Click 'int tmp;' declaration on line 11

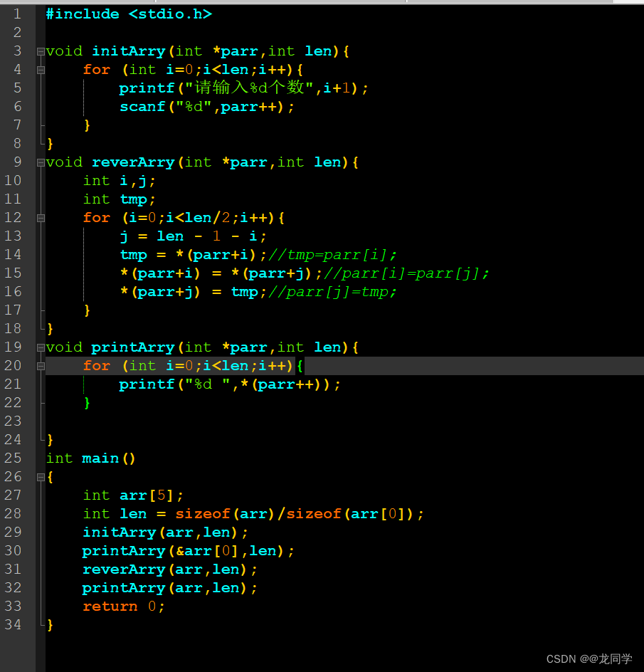tap(119, 200)
